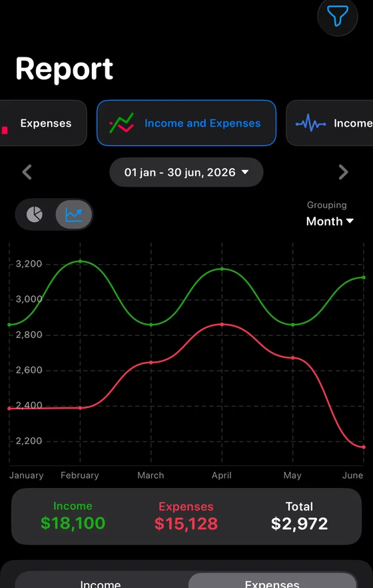Click the 2,600 y-axis value

point(29,370)
